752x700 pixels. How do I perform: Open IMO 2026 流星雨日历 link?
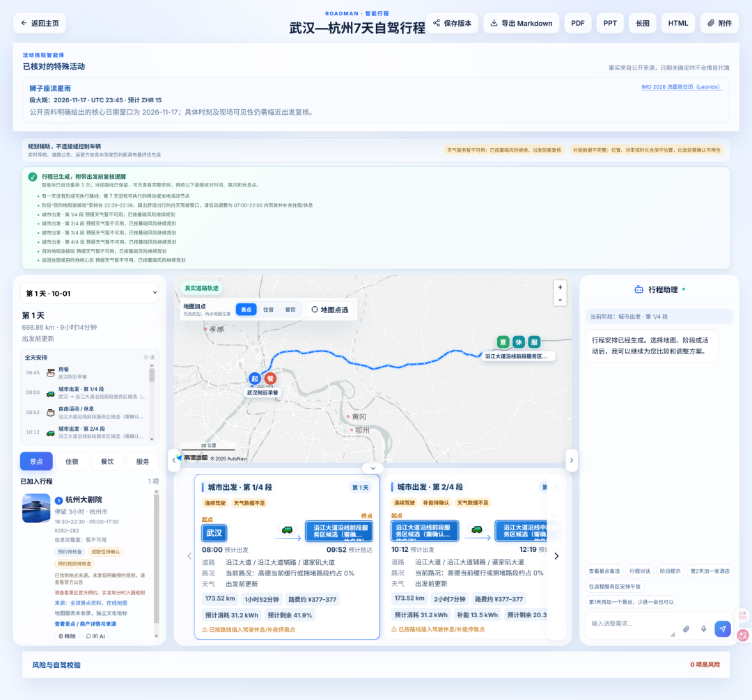[x=682, y=87]
